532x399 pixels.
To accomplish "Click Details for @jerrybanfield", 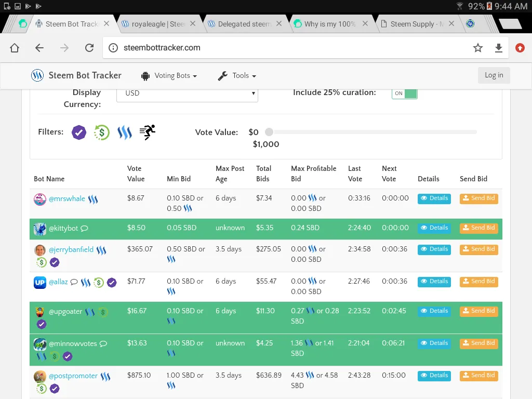I will click(434, 249).
